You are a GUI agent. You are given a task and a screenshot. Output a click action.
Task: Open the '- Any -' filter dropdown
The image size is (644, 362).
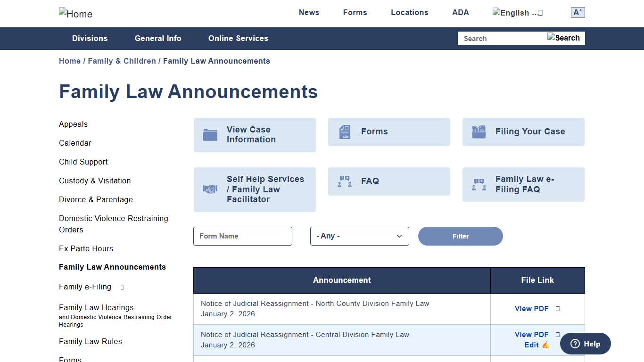[359, 236]
